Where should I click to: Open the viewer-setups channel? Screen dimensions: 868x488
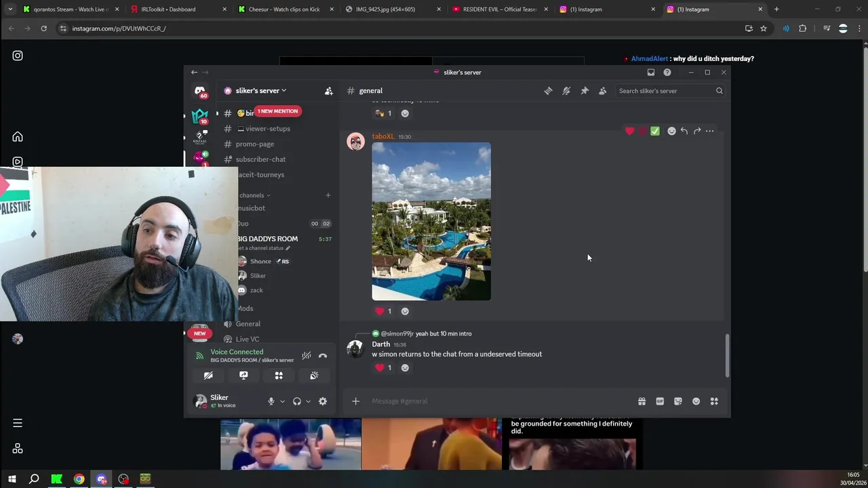pyautogui.click(x=268, y=129)
